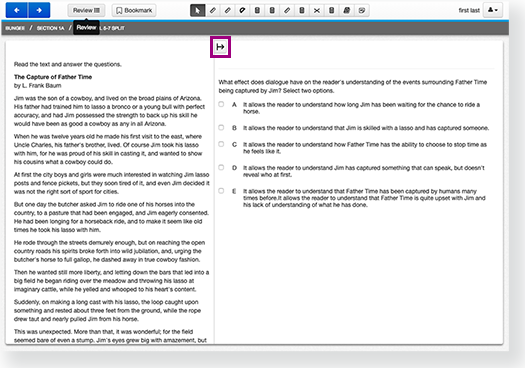The width and height of the screenshot is (525, 368).
Task: Bookmark this question
Action: coord(134,10)
